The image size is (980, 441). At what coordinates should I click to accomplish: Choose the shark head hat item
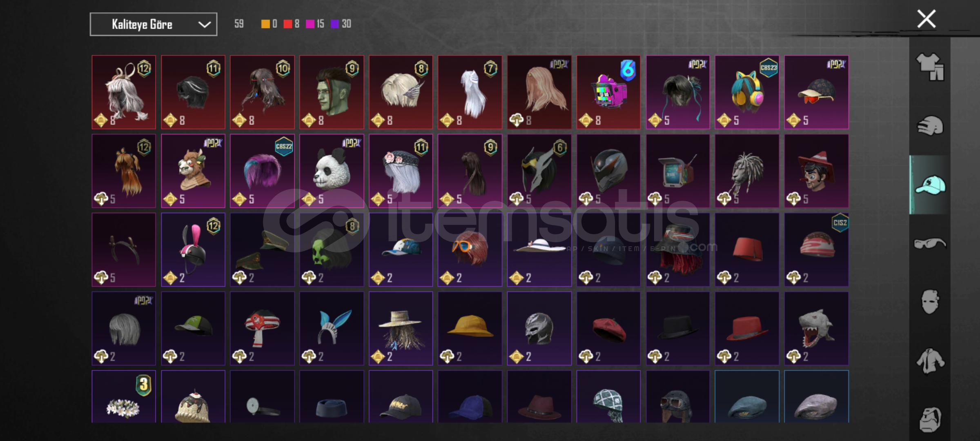[816, 328]
